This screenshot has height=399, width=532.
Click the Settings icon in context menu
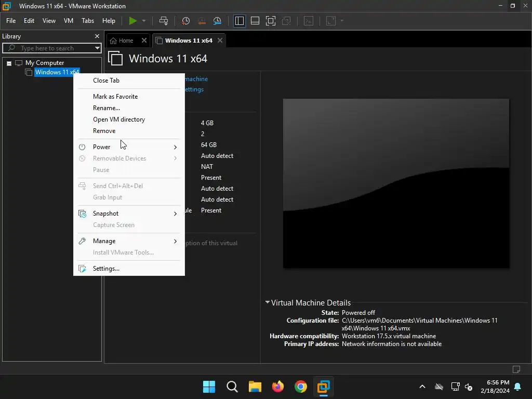click(x=82, y=269)
